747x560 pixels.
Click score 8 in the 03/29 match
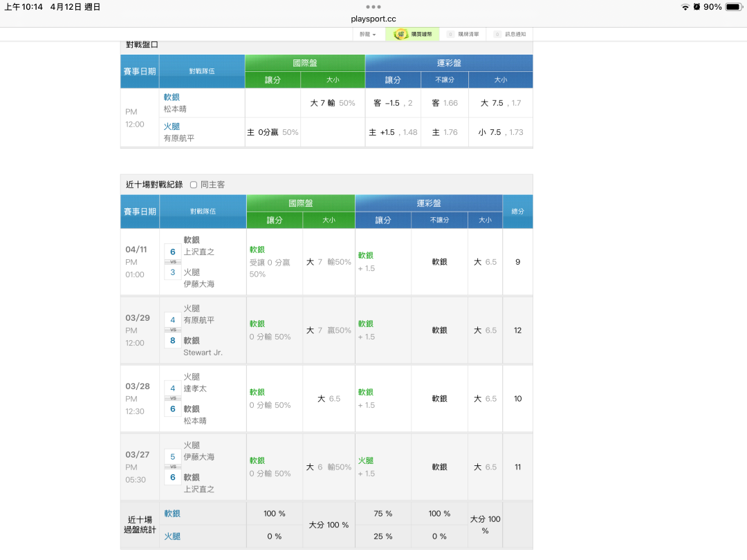pos(172,340)
